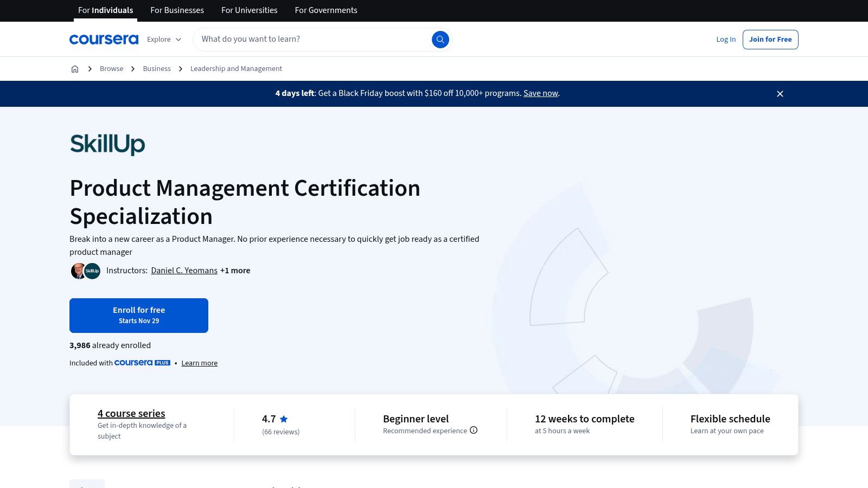This screenshot has height=488, width=868.
Task: Click the Save now link
Action: coord(540,93)
